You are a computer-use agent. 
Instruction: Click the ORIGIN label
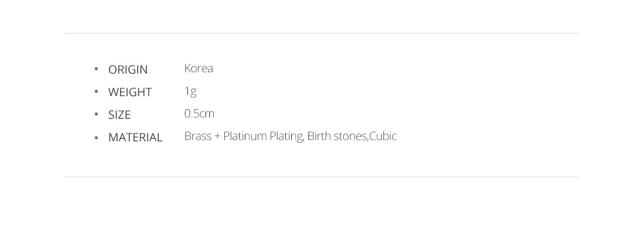128,70
